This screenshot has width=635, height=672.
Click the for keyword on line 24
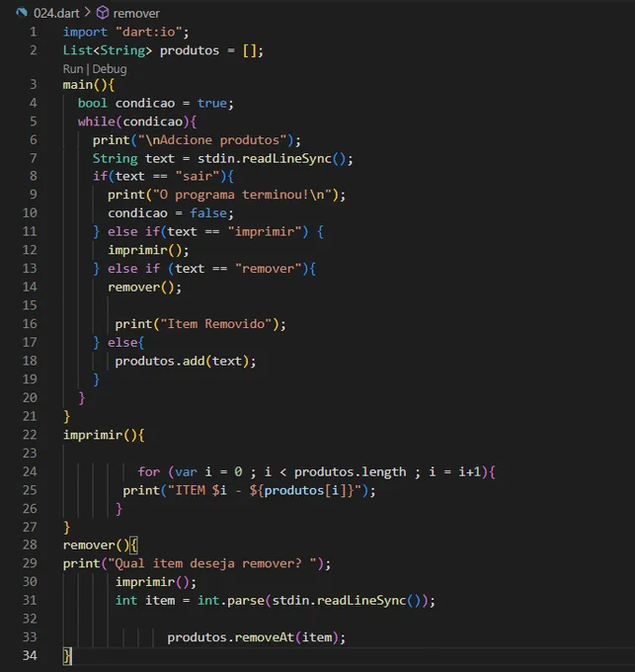pos(148,471)
